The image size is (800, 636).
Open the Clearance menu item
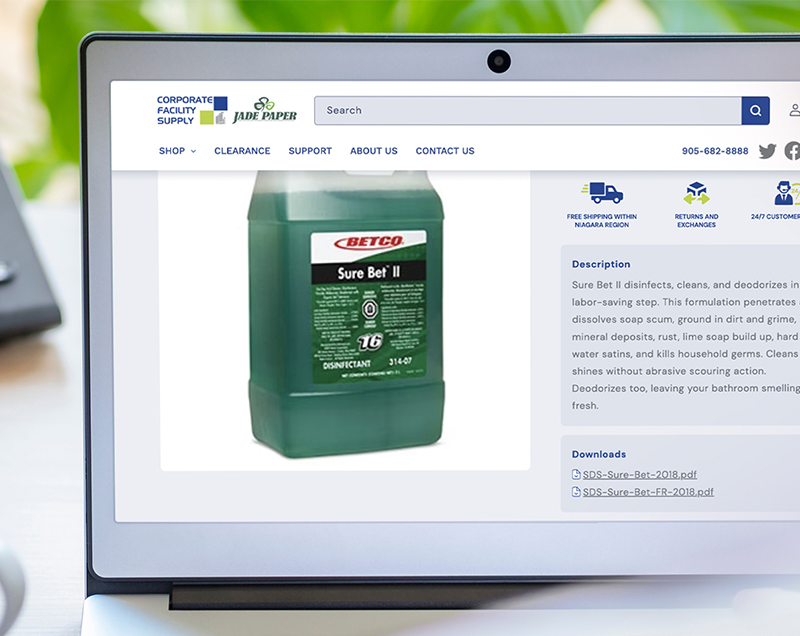[242, 151]
